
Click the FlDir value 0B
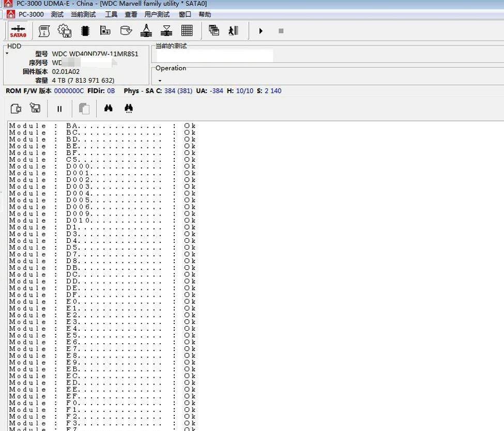point(111,91)
